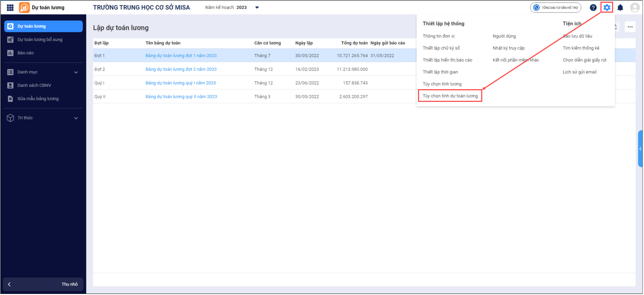
Task: Click the blue side panel expand handle
Action: (x=640, y=149)
